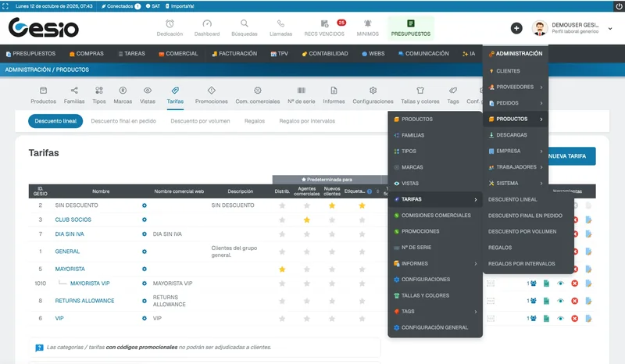Open the Familias toolbar icon
Image resolution: width=625 pixels, height=364 pixels.
click(x=74, y=91)
